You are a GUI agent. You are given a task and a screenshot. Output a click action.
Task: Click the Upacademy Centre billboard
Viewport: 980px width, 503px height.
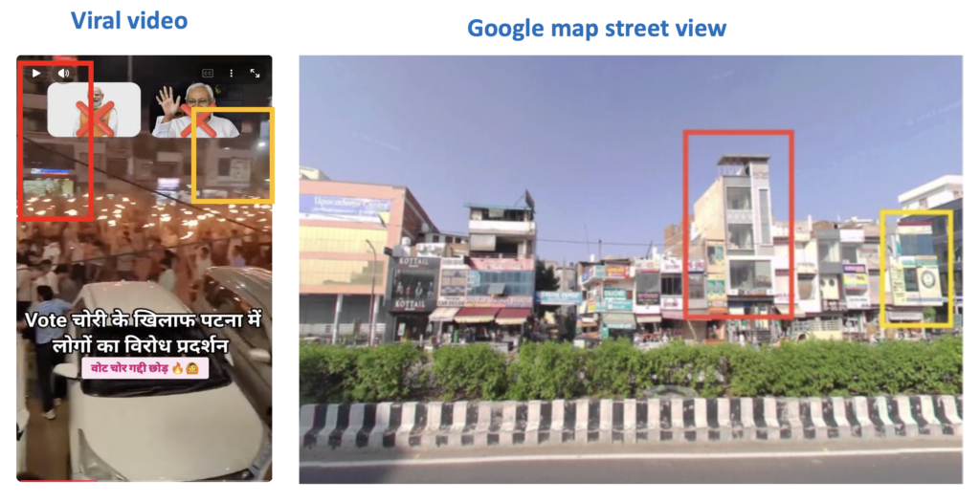point(344,208)
